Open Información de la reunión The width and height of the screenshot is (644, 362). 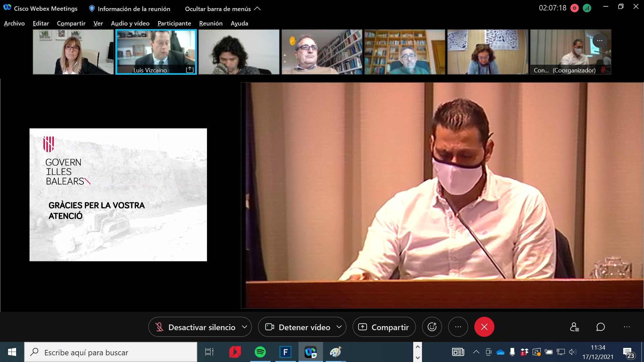tap(129, 9)
